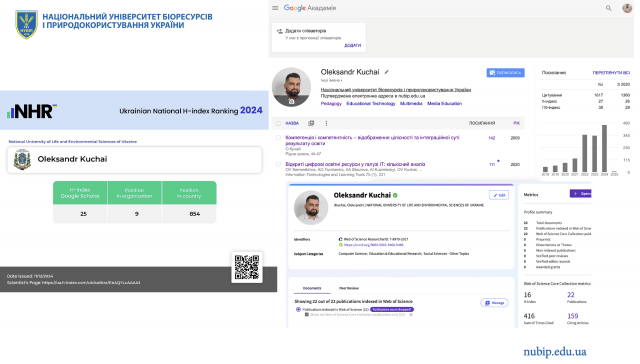Click the 2022 bar in citations chart
640x364 pixels.
pyautogui.click(x=584, y=153)
